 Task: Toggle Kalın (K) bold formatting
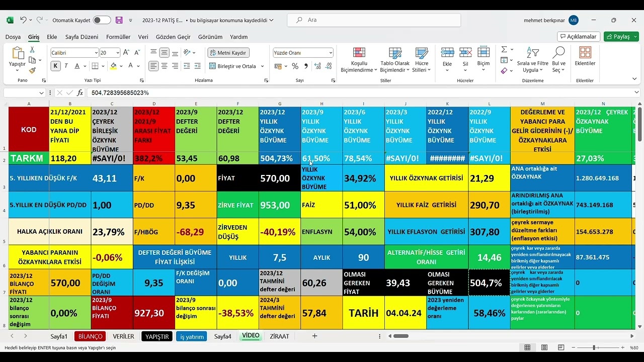(x=55, y=66)
